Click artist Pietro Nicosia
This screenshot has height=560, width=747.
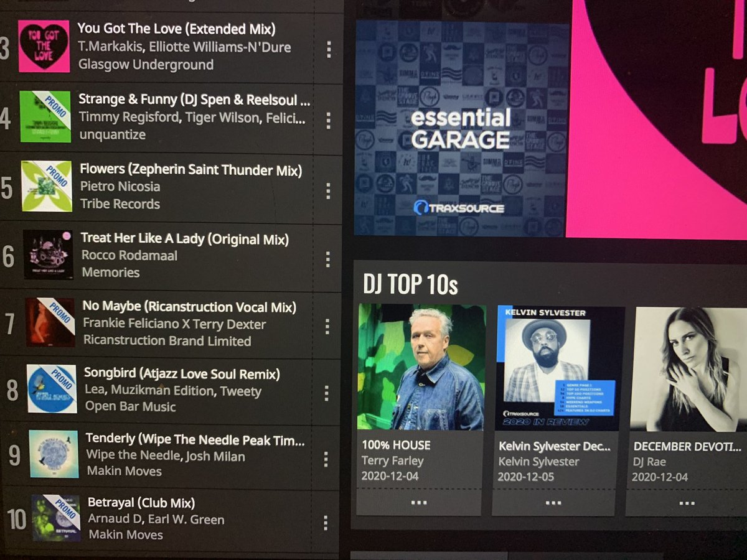pyautogui.click(x=120, y=187)
